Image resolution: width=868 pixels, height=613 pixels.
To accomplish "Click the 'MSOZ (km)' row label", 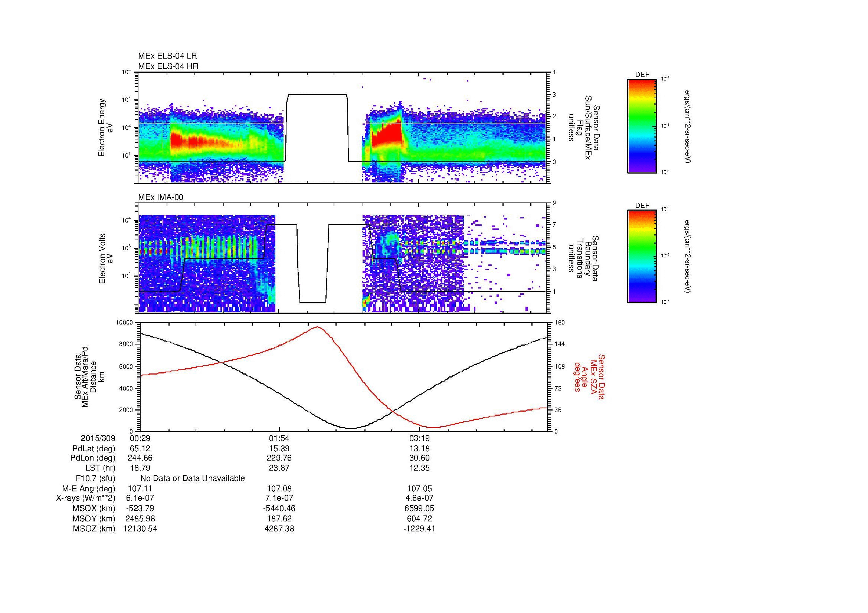I will [x=94, y=529].
